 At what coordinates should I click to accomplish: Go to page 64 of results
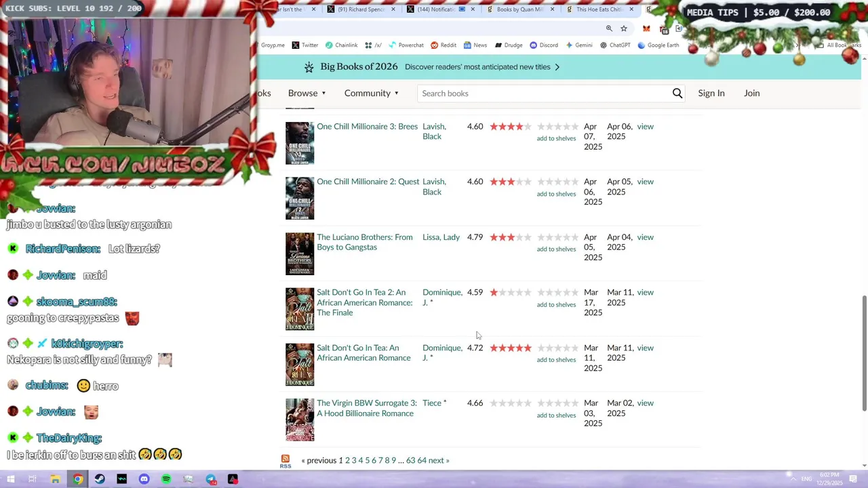point(422,460)
